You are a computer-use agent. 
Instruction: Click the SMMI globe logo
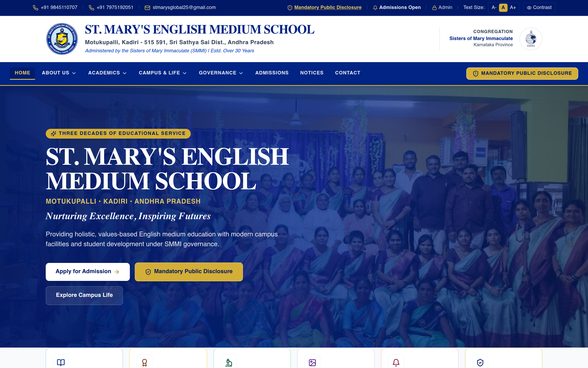(531, 39)
